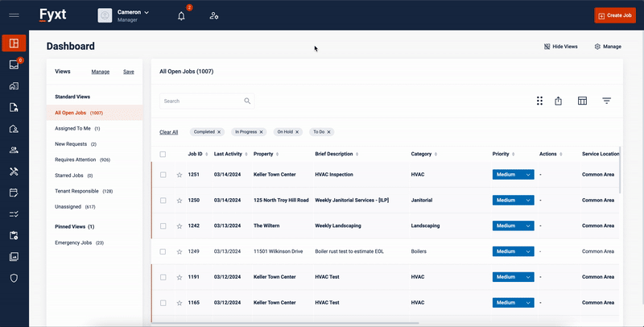This screenshot has width=644, height=327.
Task: Open the column layout icon
Action: point(582,101)
